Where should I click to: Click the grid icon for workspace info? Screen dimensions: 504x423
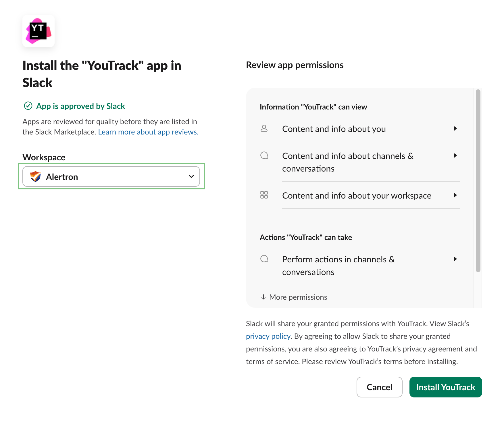(264, 195)
